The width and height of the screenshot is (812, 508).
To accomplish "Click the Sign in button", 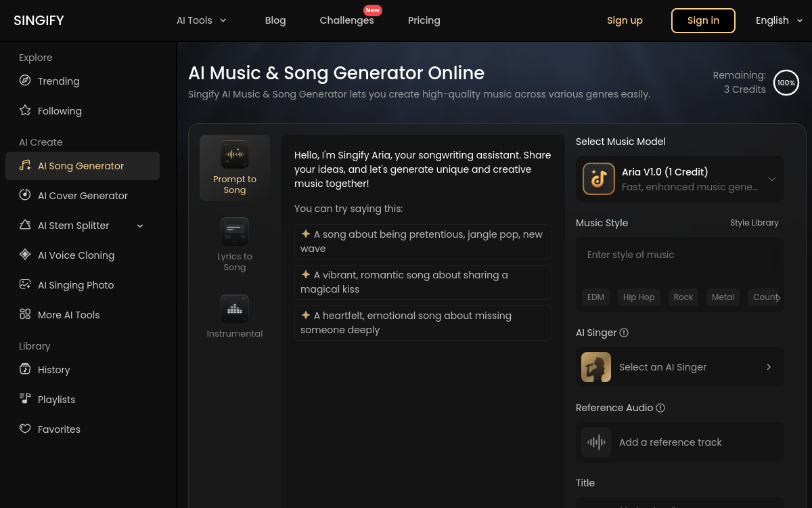I will [x=703, y=20].
